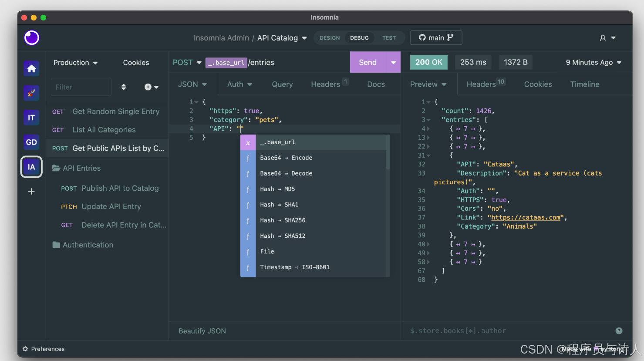The width and height of the screenshot is (644, 361).
Task: Choose Hash SHA512 from suggestions
Action: point(313,236)
